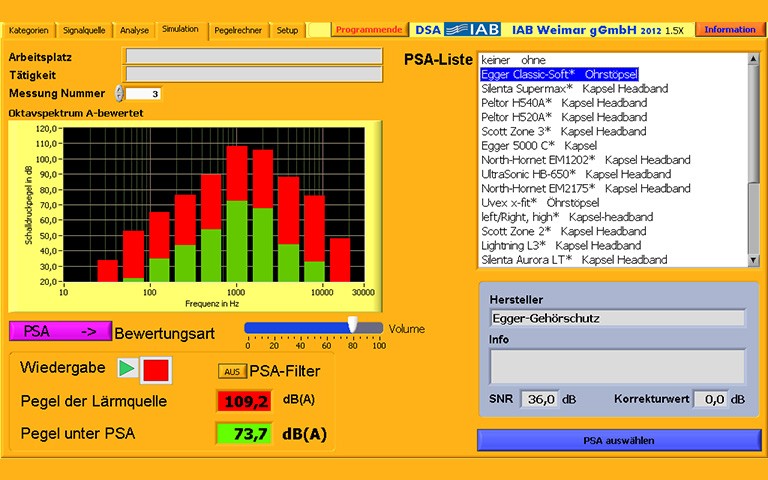Screen dimensions: 768x480
Task: Click the Arbeitsplatz input field
Action: pyautogui.click(x=252, y=57)
